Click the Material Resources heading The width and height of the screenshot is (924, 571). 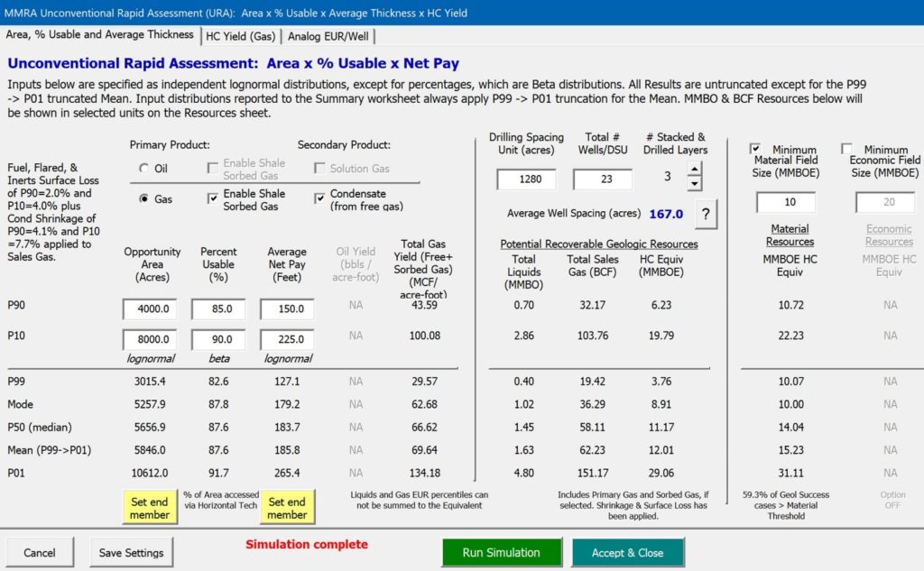point(790,235)
